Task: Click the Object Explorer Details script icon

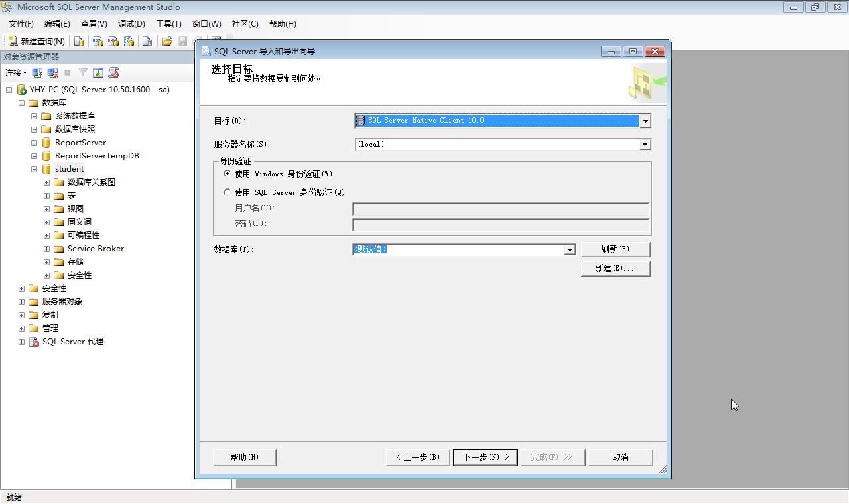Action: [113, 72]
